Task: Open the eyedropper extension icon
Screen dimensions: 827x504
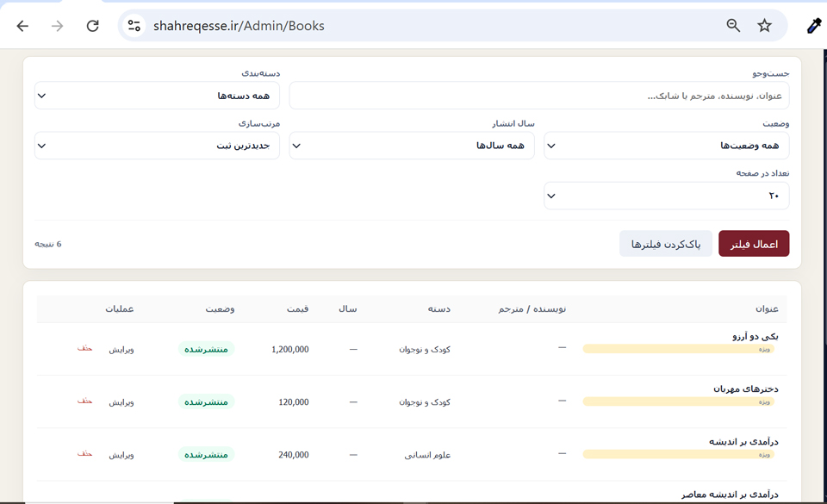Action: (x=814, y=25)
